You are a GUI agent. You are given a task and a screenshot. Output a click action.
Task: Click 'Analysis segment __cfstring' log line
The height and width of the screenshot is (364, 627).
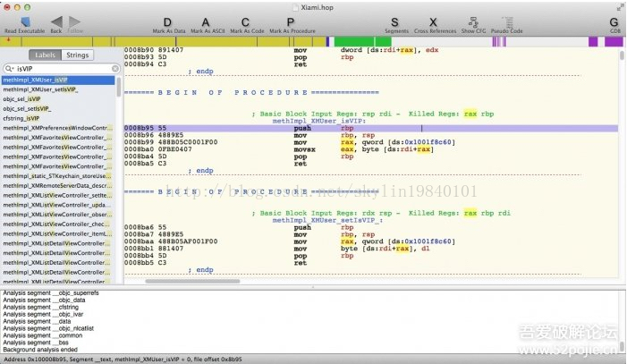pos(40,307)
